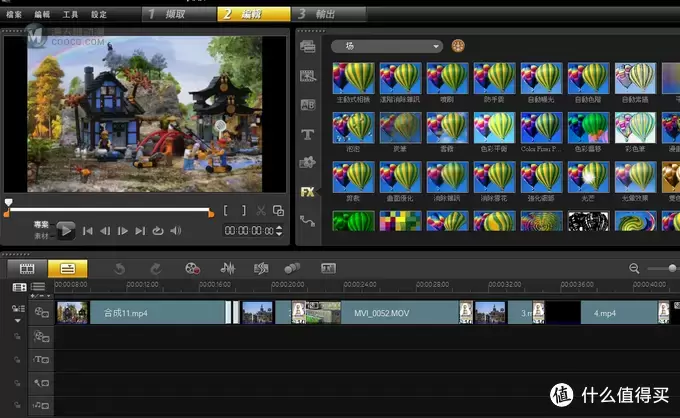
Task: Switch preview to 專案 (project) mode
Action: [41, 225]
